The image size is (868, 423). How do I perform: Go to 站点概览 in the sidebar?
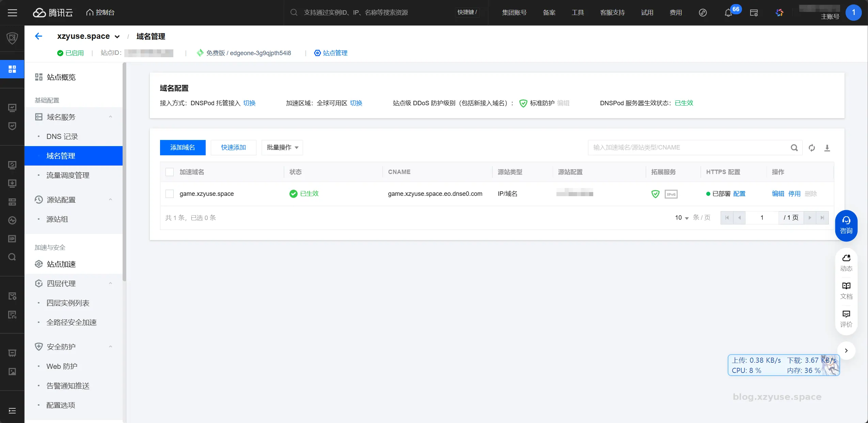tap(61, 77)
